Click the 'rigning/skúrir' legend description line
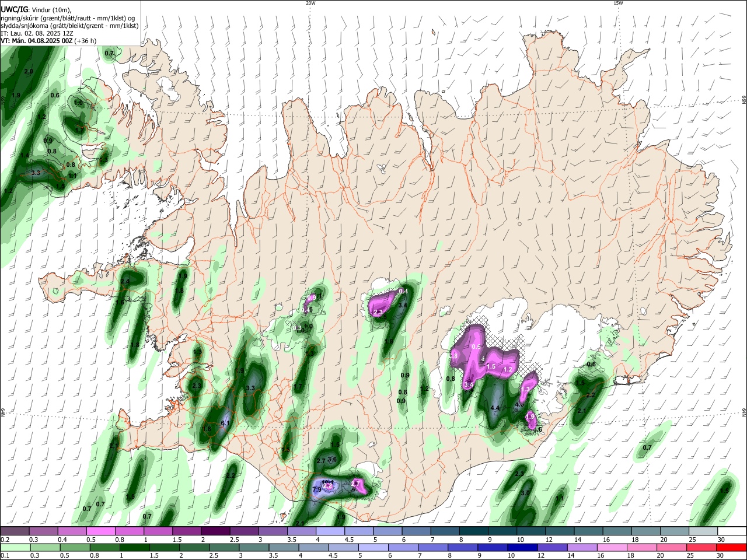 pos(68,17)
